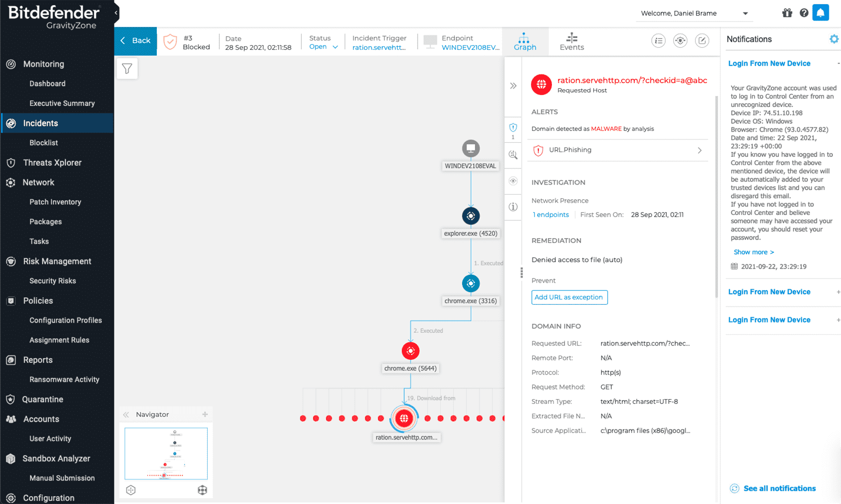Open the Remediation side tab icon
The height and width of the screenshot is (504, 841).
tap(513, 181)
